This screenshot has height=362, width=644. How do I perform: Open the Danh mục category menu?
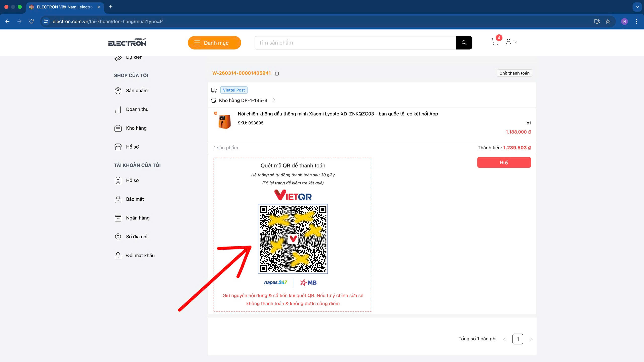[x=214, y=43]
